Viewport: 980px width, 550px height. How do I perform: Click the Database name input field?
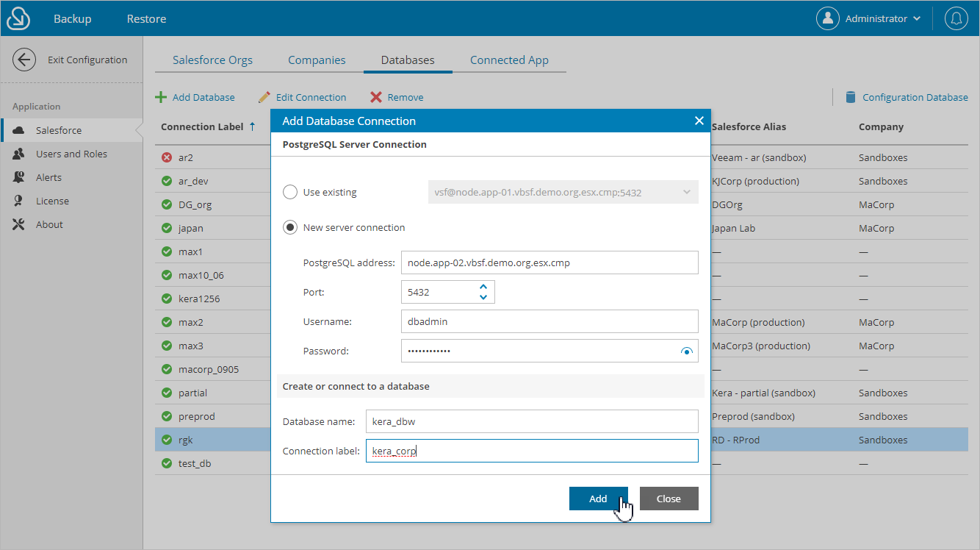pos(532,421)
